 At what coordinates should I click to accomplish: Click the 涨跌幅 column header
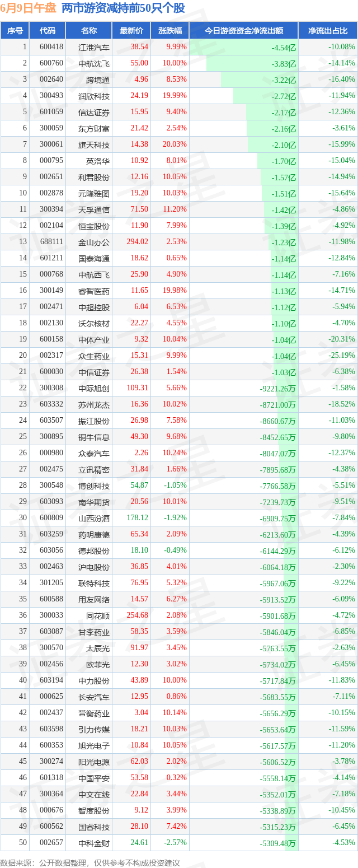pyautogui.click(x=170, y=31)
